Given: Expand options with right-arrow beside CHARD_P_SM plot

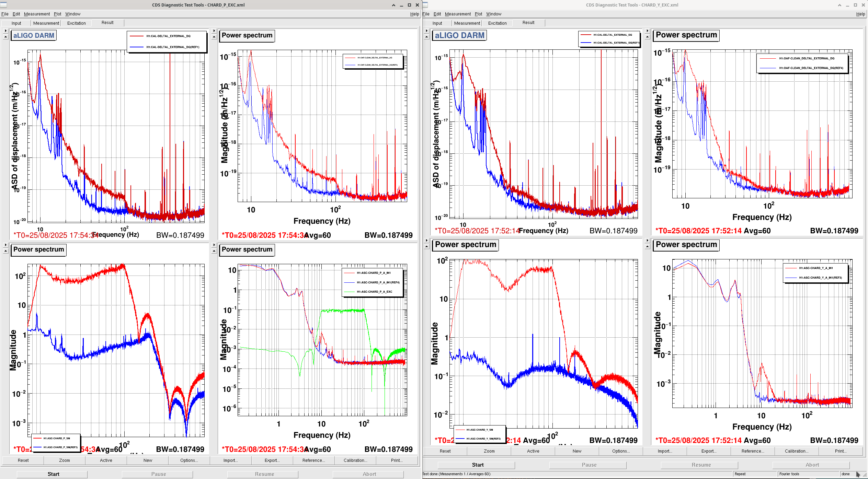Looking at the screenshot, I should point(5,245).
